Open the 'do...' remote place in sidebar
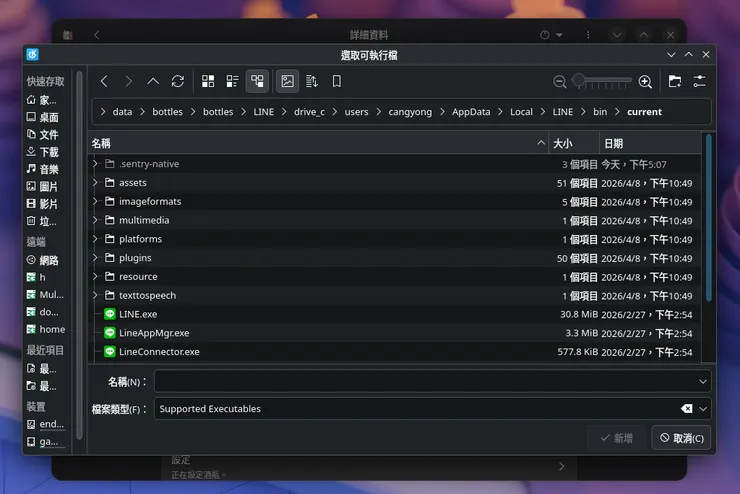 tap(42, 312)
